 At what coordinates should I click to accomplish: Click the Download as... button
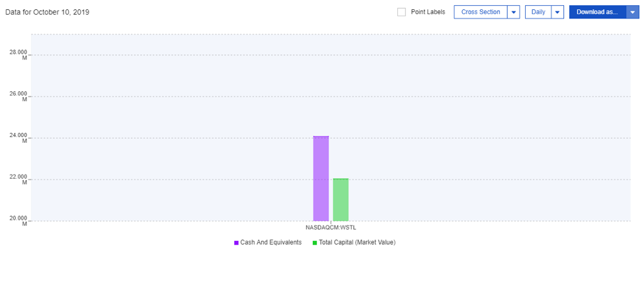point(597,12)
